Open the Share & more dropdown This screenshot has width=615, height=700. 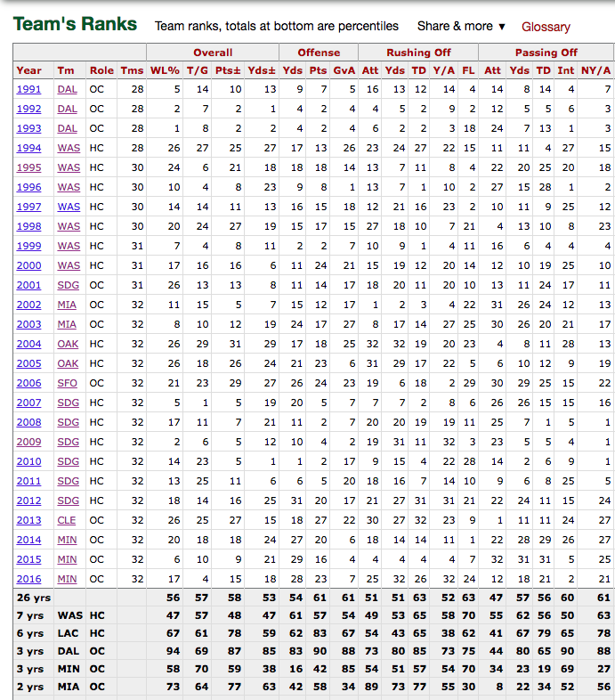point(461,27)
